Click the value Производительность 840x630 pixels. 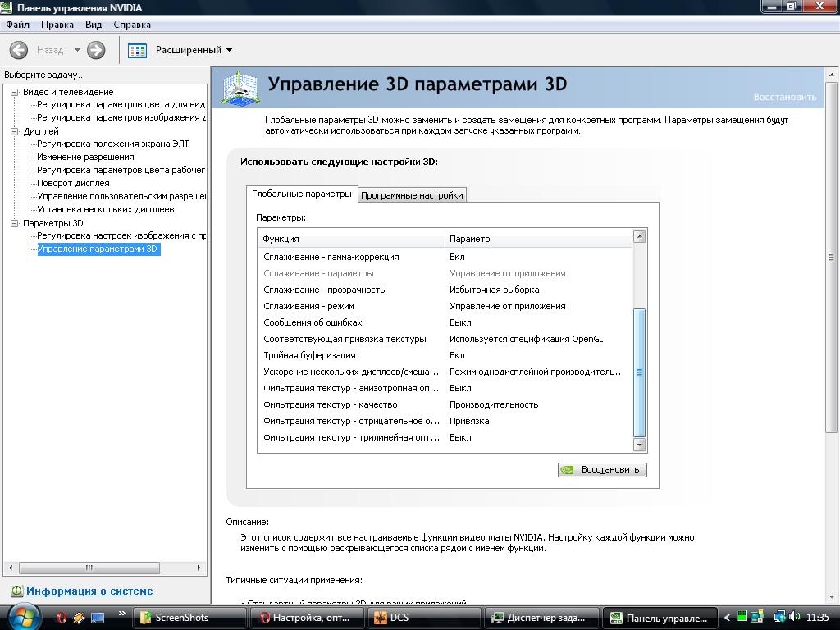point(494,404)
